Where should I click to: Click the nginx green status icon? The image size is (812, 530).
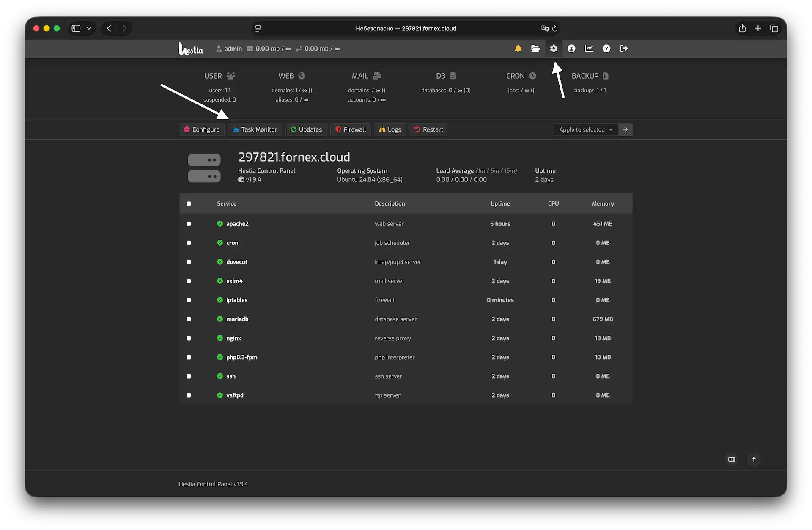220,338
